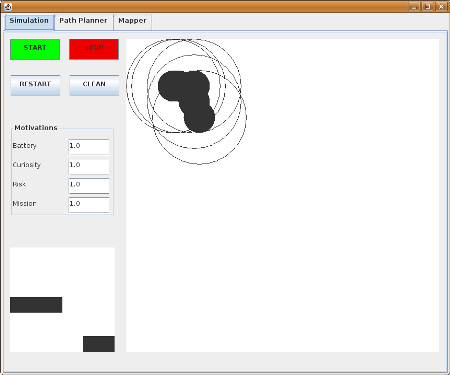450x375 pixels.
Task: Click the wide dark bar in the minimap panel
Action: [36, 305]
